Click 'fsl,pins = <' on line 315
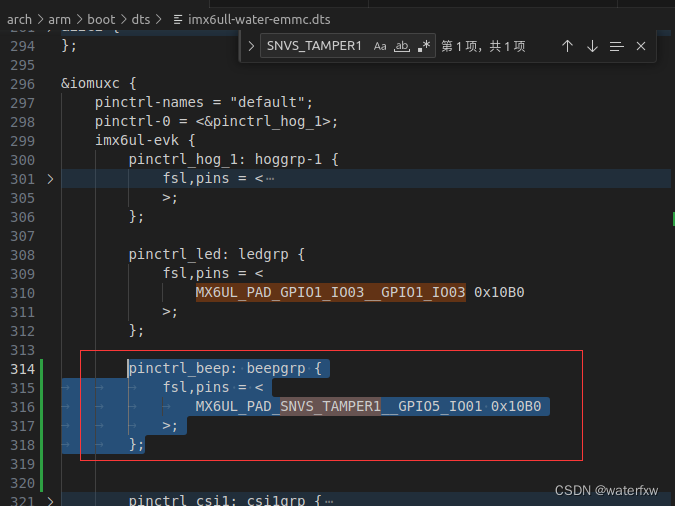This screenshot has height=506, width=675. tap(213, 387)
